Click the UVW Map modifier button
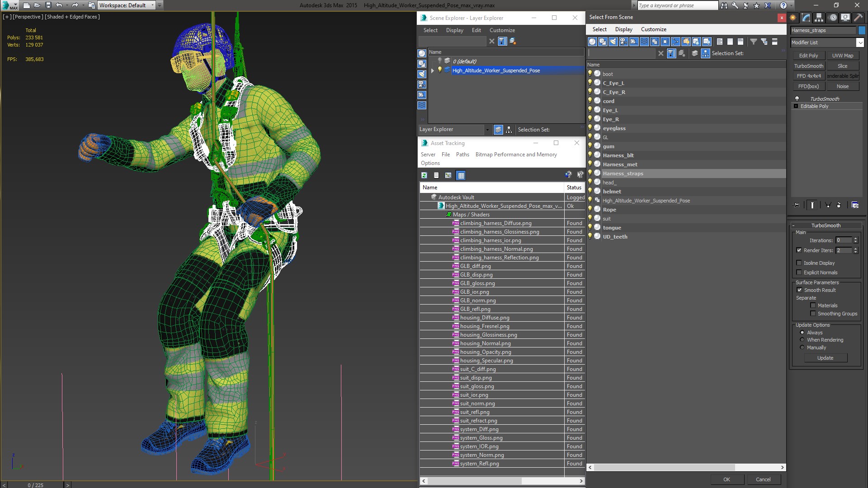 coord(843,56)
